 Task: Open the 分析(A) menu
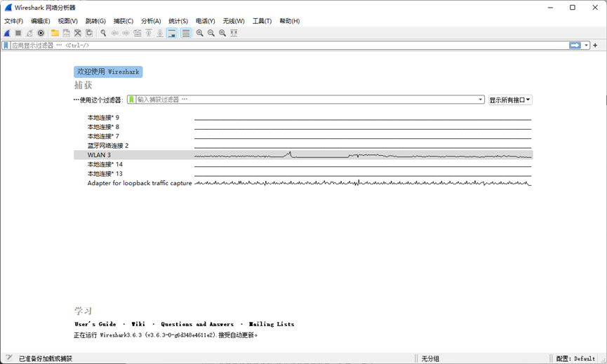pos(151,21)
